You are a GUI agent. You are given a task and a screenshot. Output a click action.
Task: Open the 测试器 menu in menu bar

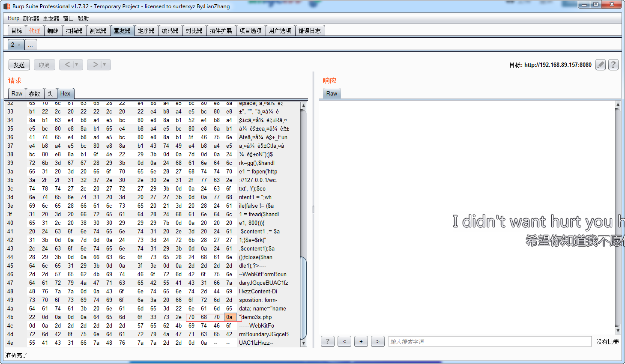click(31, 18)
